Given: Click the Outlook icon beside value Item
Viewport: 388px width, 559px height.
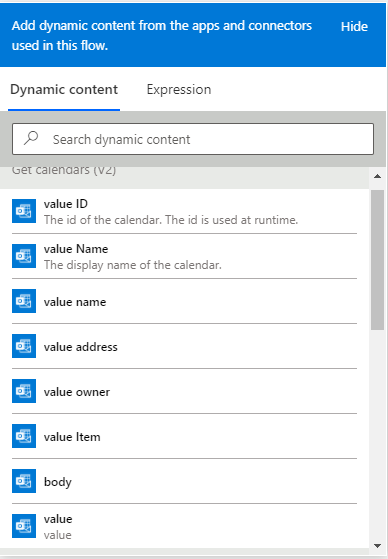Looking at the screenshot, I should (x=24, y=436).
